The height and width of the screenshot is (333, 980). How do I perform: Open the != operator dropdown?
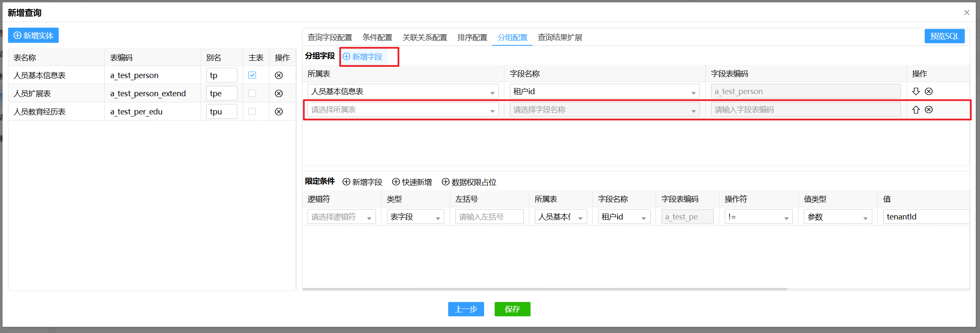click(x=758, y=217)
